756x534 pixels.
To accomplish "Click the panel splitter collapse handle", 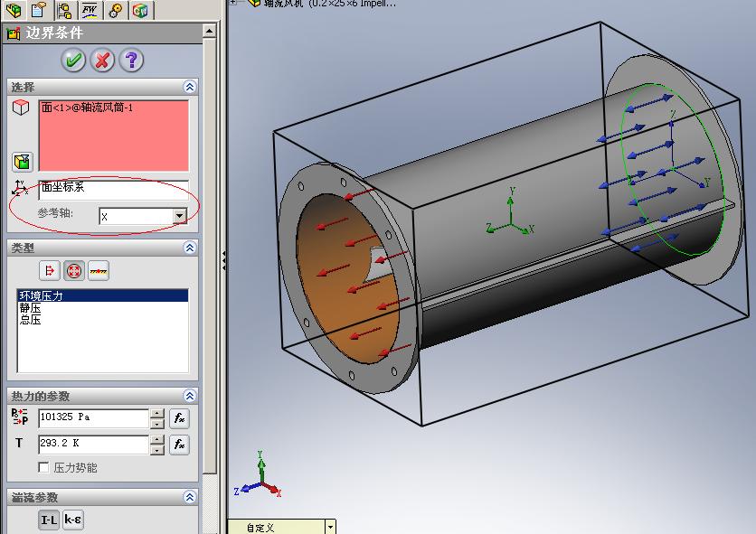I will coord(223,260).
